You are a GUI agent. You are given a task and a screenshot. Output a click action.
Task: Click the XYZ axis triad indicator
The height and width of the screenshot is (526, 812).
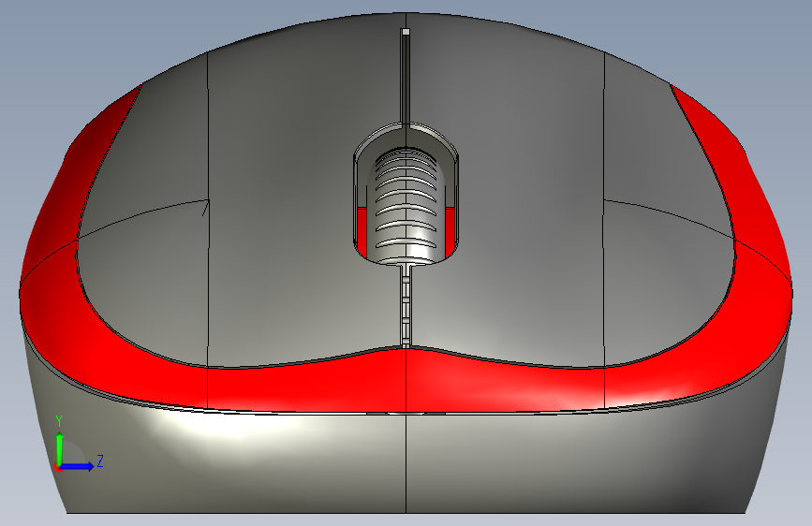coord(79,445)
